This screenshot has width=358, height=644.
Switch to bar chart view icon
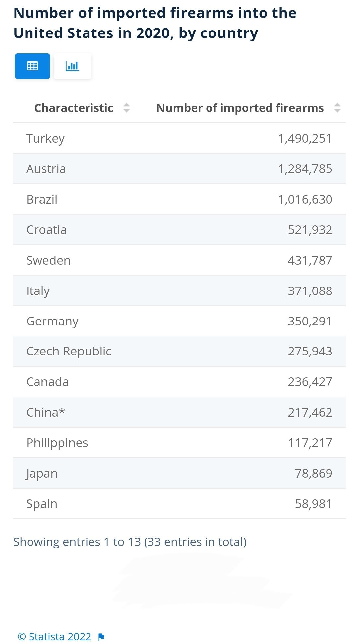pyautogui.click(x=72, y=66)
